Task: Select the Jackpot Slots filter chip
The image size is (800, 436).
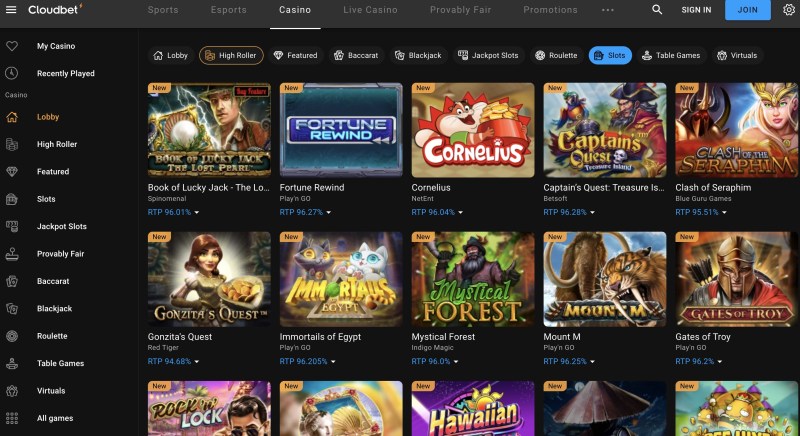Action: 488,56
